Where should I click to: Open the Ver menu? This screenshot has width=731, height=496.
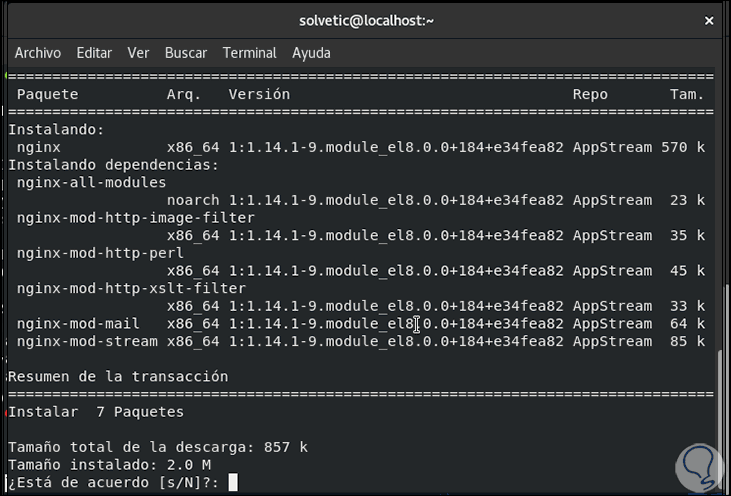[x=138, y=53]
